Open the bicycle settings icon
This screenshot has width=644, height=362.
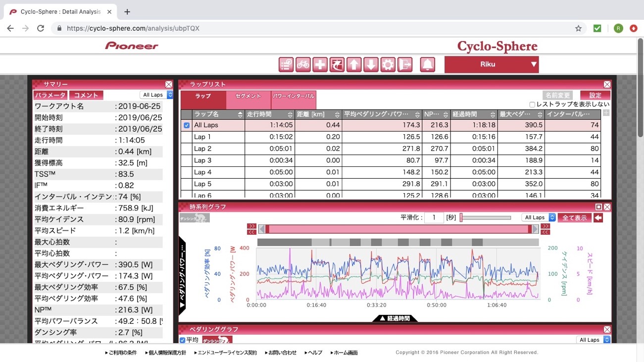(x=303, y=64)
